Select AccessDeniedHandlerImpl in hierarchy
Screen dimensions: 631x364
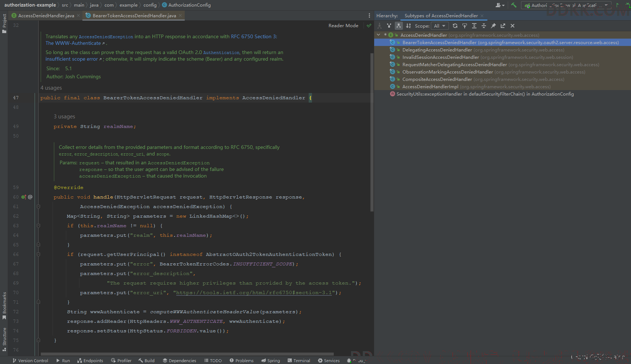click(503, 87)
